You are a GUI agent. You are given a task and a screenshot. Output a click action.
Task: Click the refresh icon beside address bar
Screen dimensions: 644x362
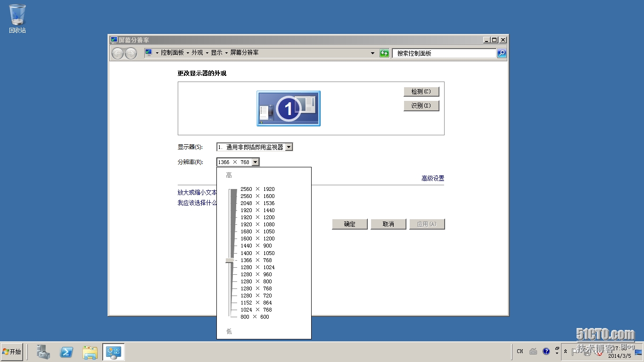tap(384, 53)
